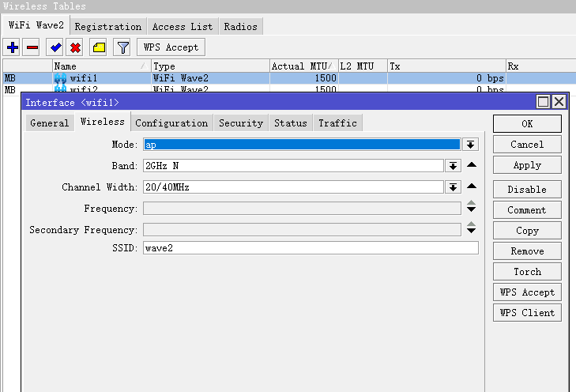Viewport: 576px width, 392px height.
Task: Select the wifi1 interface row
Action: coord(103,78)
